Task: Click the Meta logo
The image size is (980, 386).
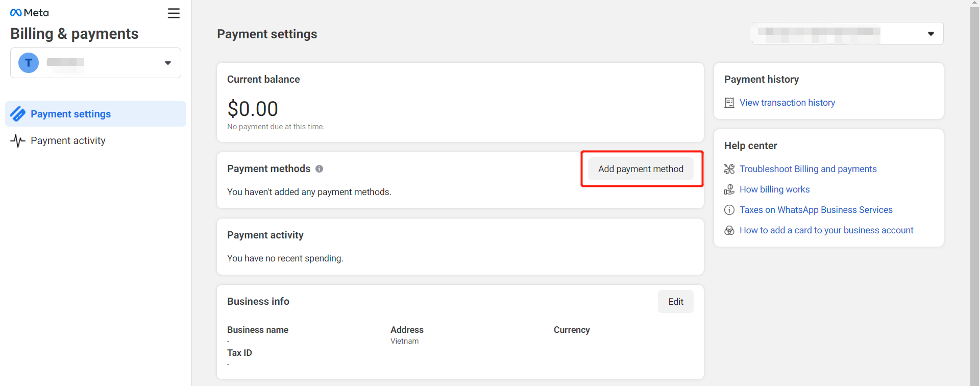Action: coord(29,13)
